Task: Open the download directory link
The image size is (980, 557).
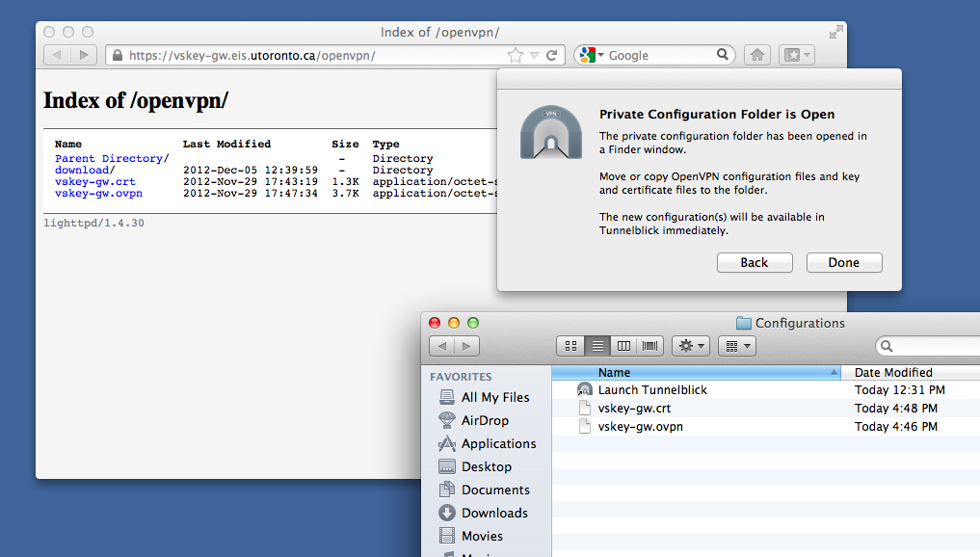Action: tap(85, 170)
